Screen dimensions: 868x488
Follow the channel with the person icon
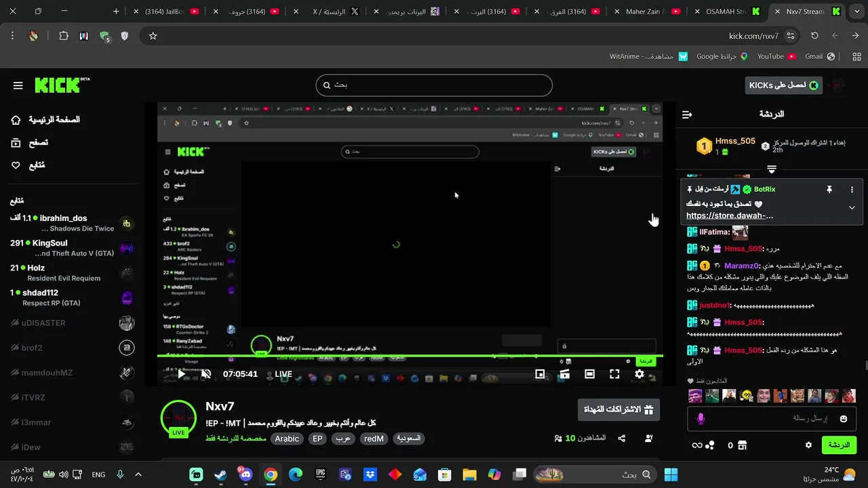pos(649,439)
